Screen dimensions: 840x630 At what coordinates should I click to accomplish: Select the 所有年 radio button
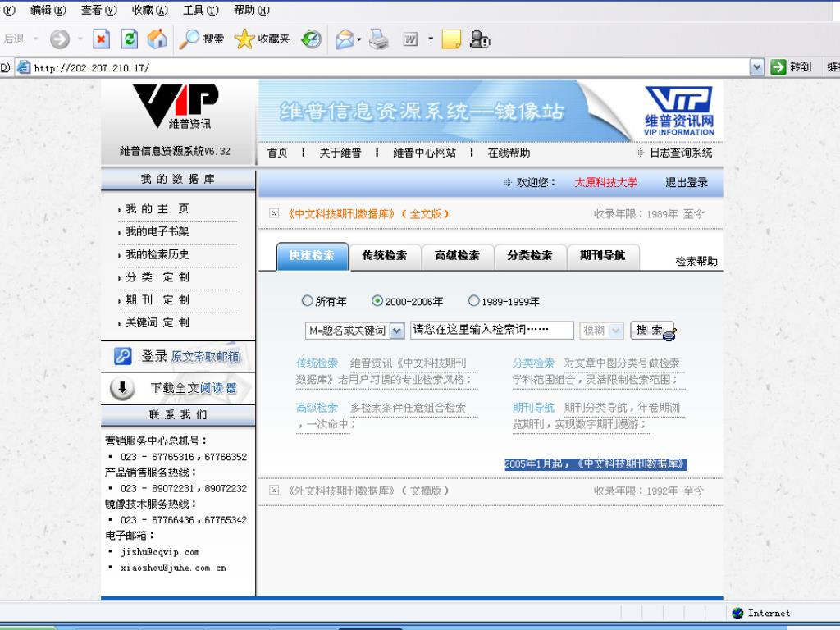point(307,301)
